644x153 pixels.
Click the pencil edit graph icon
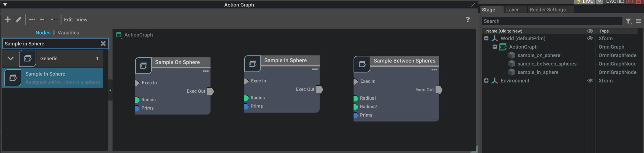coord(18,19)
